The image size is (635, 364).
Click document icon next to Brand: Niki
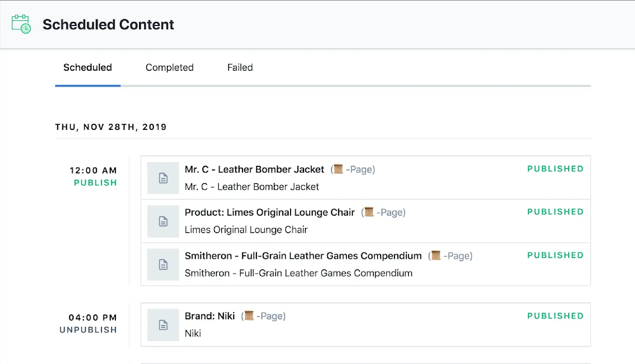(163, 325)
